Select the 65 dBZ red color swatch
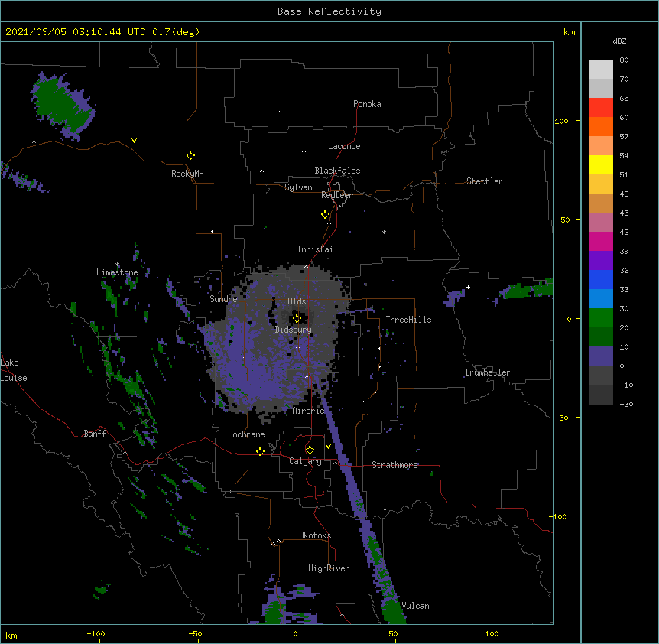659x644 pixels. (x=601, y=108)
